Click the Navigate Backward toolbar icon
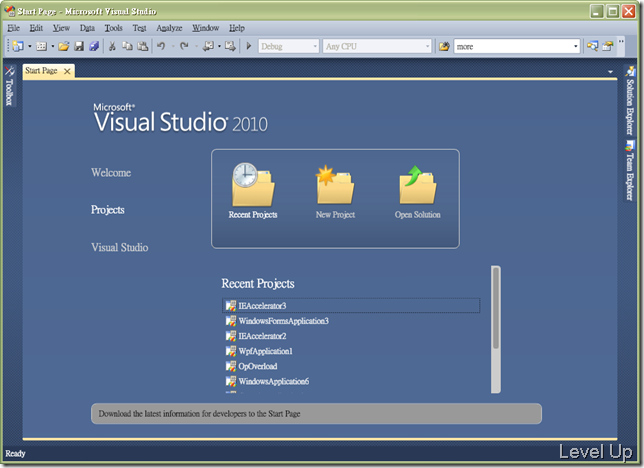The height and width of the screenshot is (468, 644). (x=208, y=46)
